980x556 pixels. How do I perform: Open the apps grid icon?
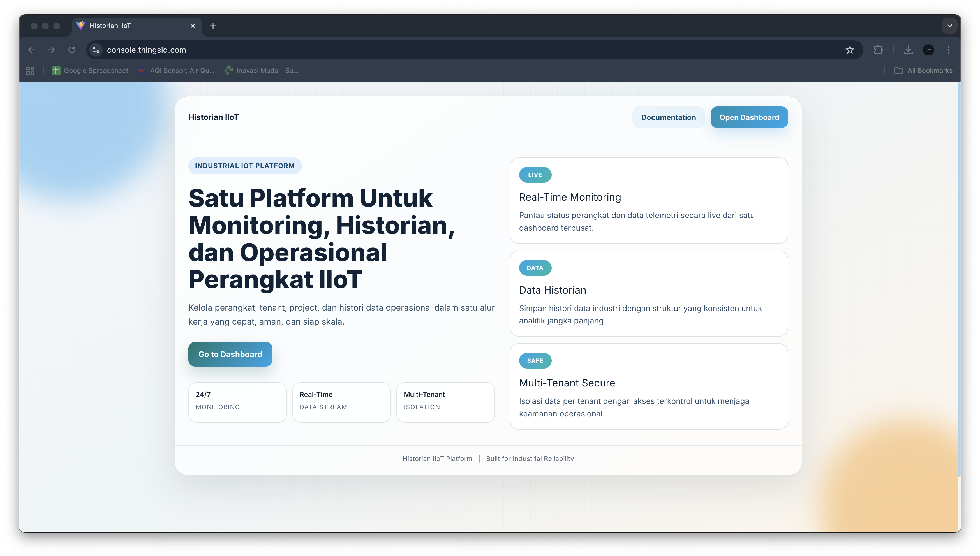click(x=30, y=71)
